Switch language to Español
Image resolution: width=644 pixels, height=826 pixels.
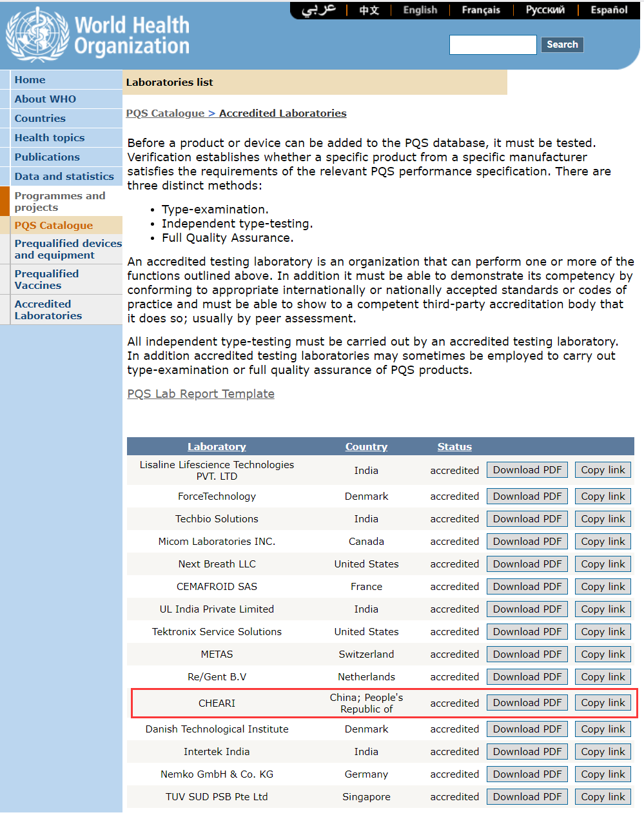(x=609, y=10)
